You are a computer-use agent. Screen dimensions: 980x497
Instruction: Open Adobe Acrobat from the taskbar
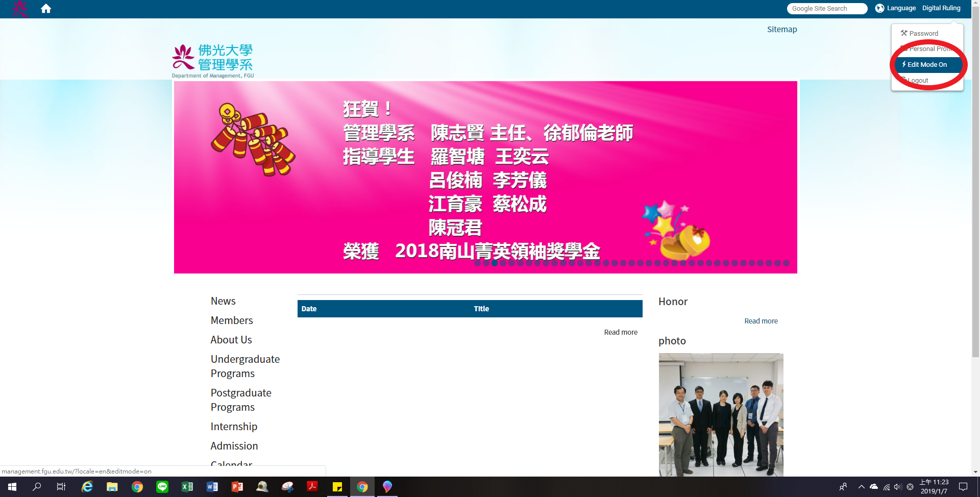312,487
